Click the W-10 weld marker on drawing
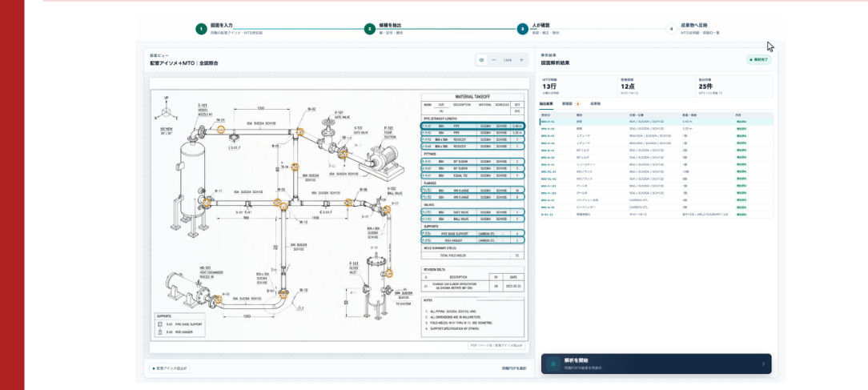868x390 pixels. (283, 294)
